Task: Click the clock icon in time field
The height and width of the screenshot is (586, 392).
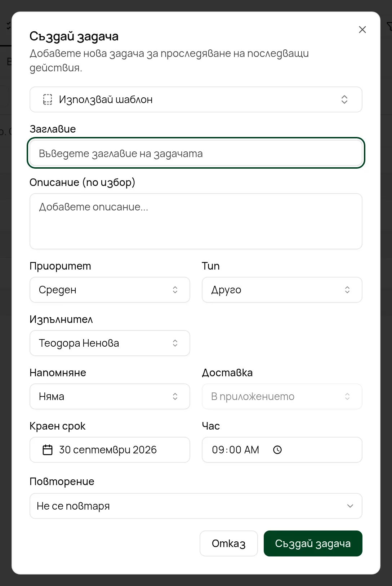Action: click(x=277, y=450)
